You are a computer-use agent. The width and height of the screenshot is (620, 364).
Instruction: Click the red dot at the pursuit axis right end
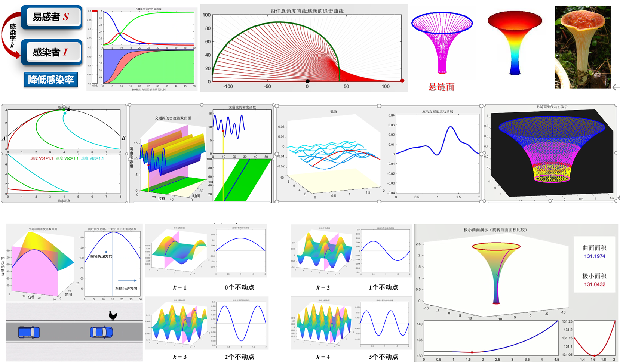pyautogui.click(x=402, y=81)
